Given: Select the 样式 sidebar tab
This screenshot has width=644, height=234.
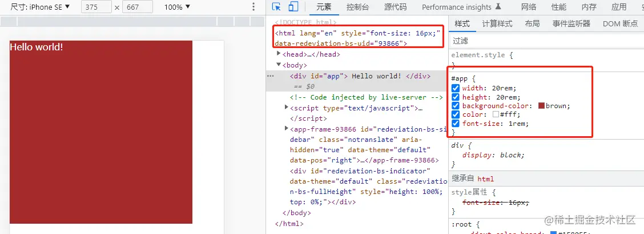Looking at the screenshot, I should [x=462, y=24].
